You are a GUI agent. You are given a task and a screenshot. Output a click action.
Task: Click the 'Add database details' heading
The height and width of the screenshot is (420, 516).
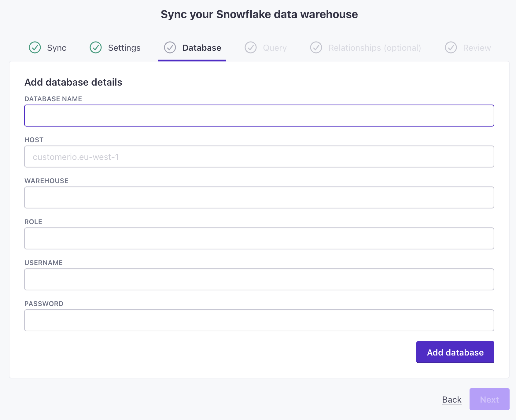pos(73,82)
